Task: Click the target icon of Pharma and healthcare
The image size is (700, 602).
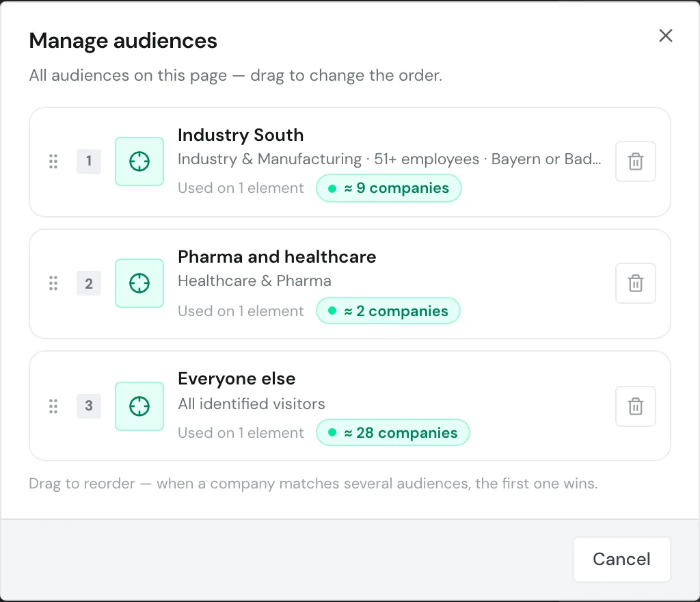Action: point(139,283)
